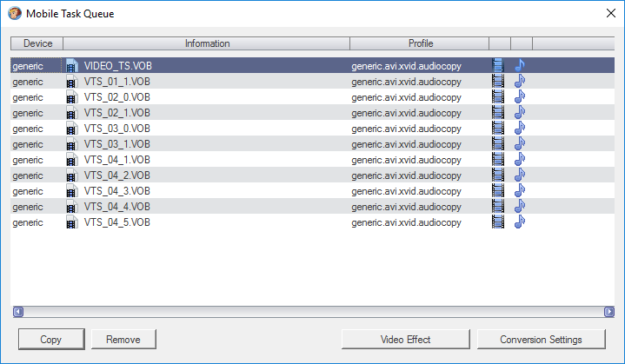Click the video file icon beside VTS_02_0.VOB
Screen dimensions: 625x364
pos(72,96)
